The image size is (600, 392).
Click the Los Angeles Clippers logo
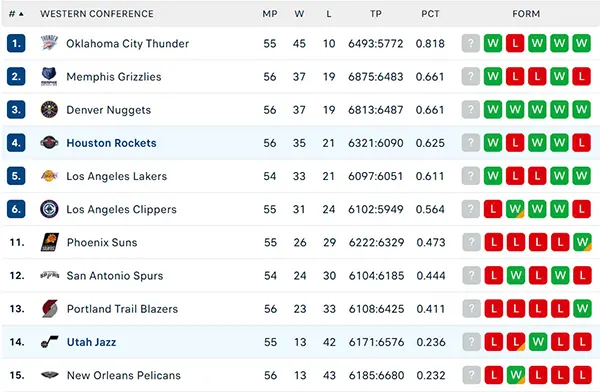[x=49, y=209]
